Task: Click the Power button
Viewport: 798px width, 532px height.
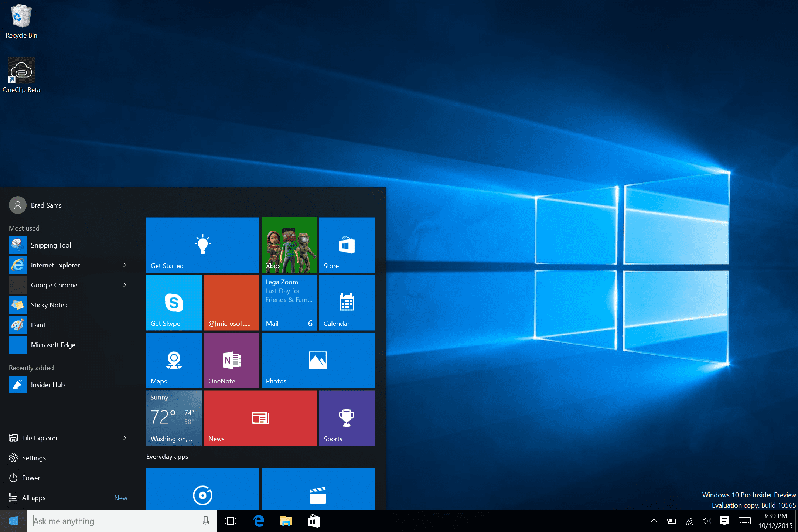Action: (x=31, y=478)
